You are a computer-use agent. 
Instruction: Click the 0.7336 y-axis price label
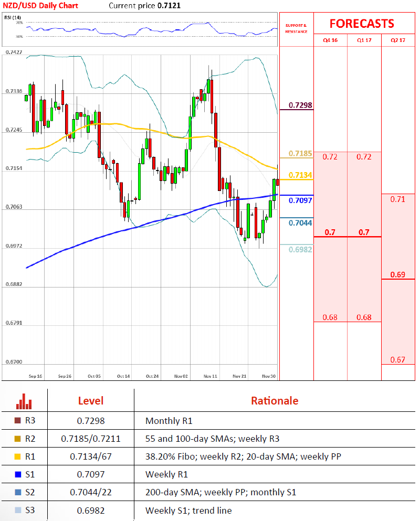(14, 91)
